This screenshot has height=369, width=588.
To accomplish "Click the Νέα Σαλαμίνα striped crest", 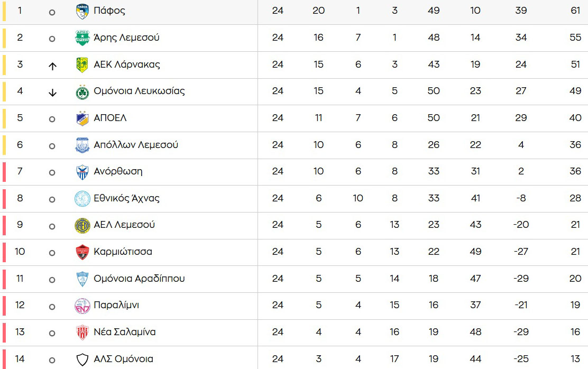I will click(82, 333).
